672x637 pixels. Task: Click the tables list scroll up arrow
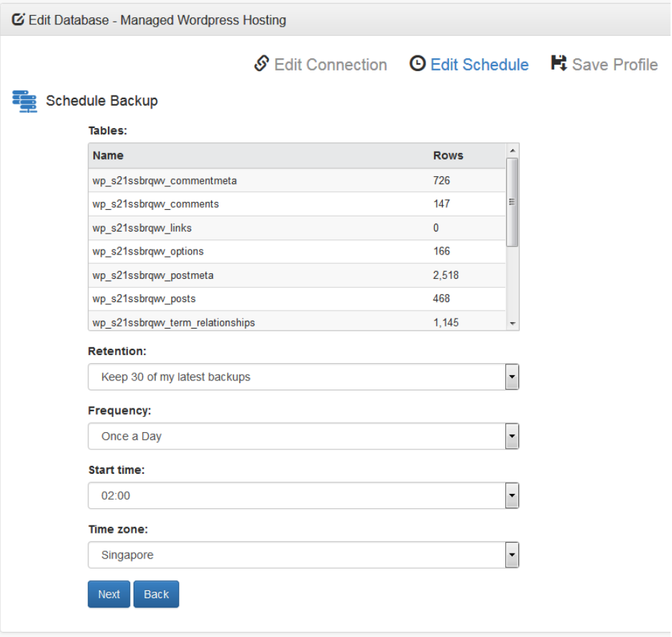(512, 150)
